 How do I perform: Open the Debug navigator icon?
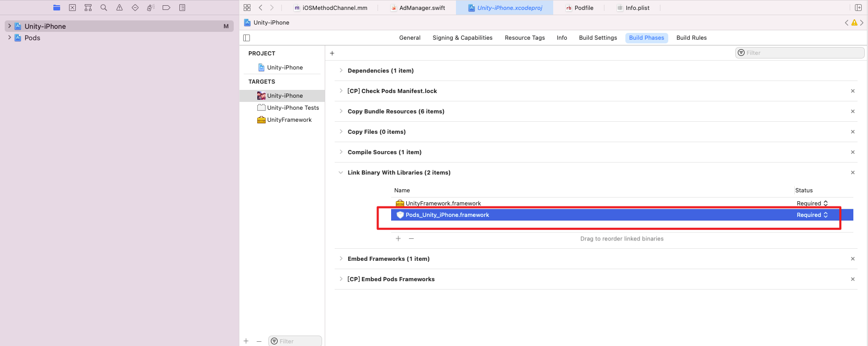pyautogui.click(x=151, y=8)
